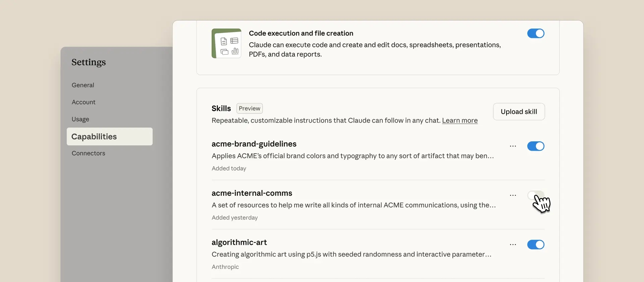Open the algorithmic-art skill entry
Image resolution: width=644 pixels, height=282 pixels.
pos(239,242)
